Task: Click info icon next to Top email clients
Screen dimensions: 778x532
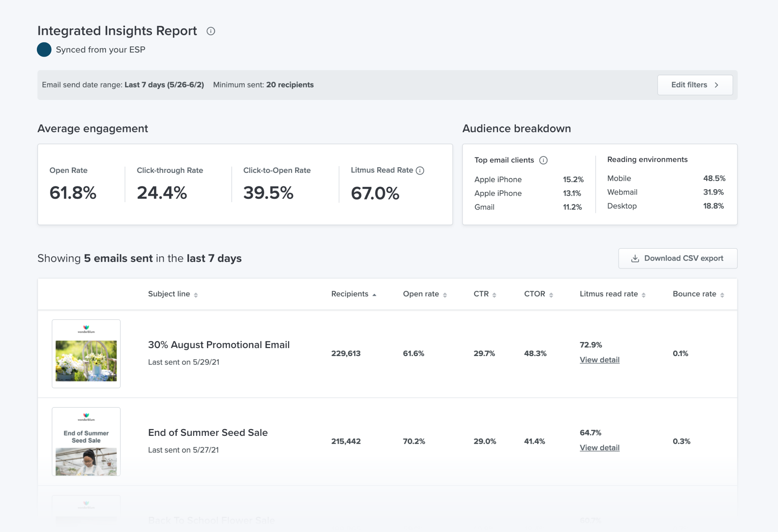Action: [x=543, y=160]
